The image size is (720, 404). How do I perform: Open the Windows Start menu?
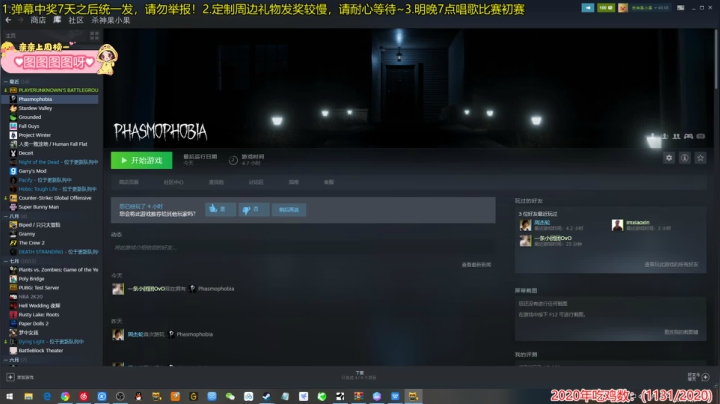pos(9,396)
